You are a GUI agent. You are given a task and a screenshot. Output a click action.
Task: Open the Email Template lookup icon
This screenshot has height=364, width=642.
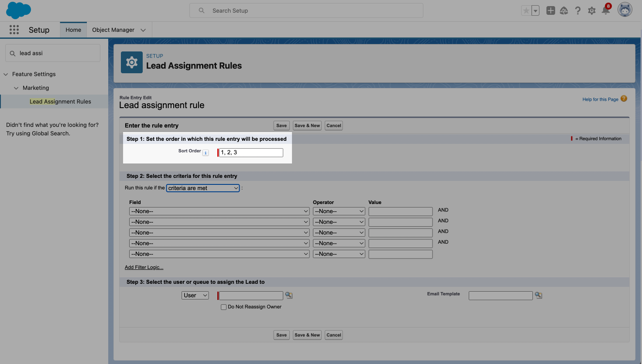(539, 295)
